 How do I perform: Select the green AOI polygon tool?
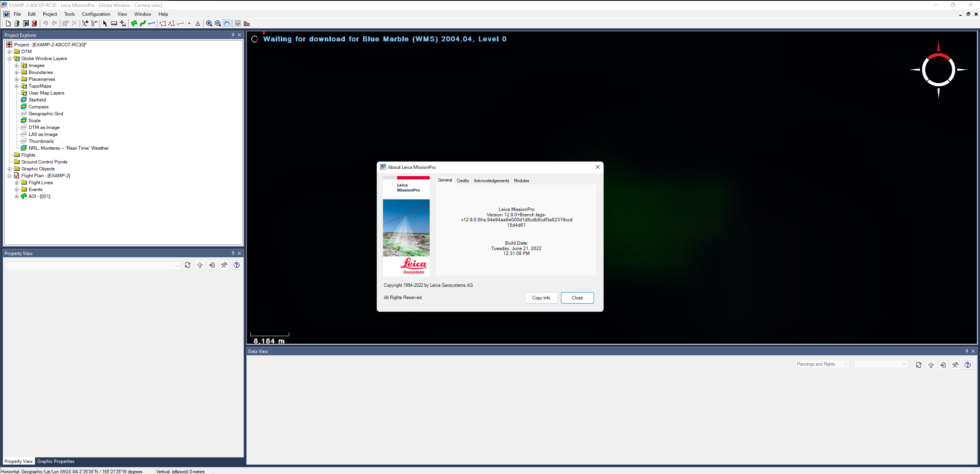(134, 24)
